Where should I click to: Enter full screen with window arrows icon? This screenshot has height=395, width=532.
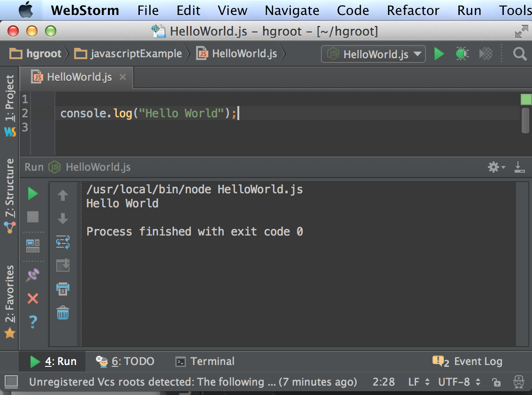coord(521,31)
